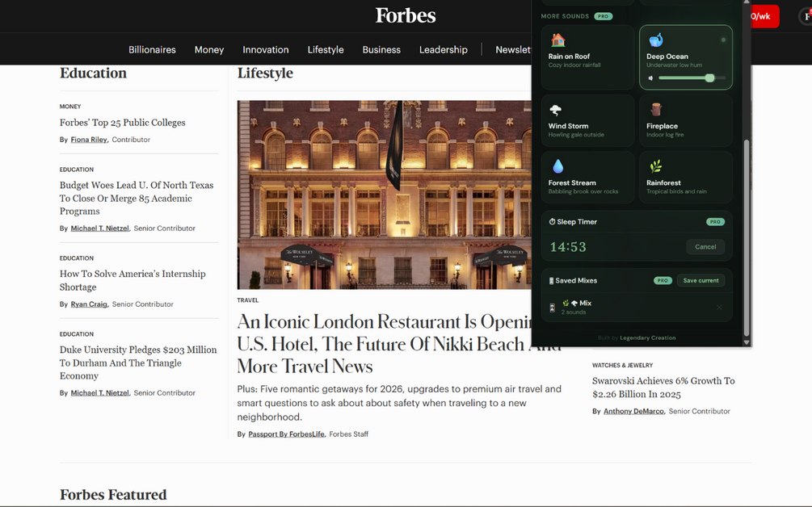Click Passport By ForbesLife author link
The width and height of the screenshot is (812, 507).
point(286,434)
